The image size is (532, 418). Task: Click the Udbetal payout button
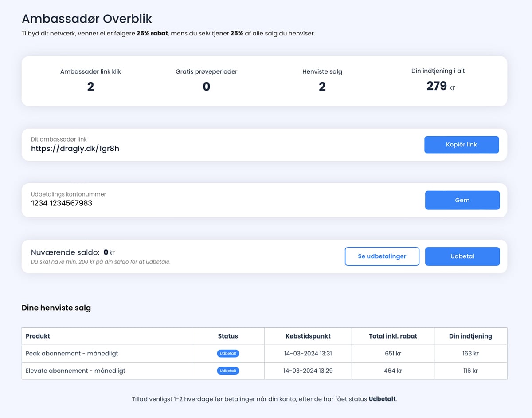(462, 256)
